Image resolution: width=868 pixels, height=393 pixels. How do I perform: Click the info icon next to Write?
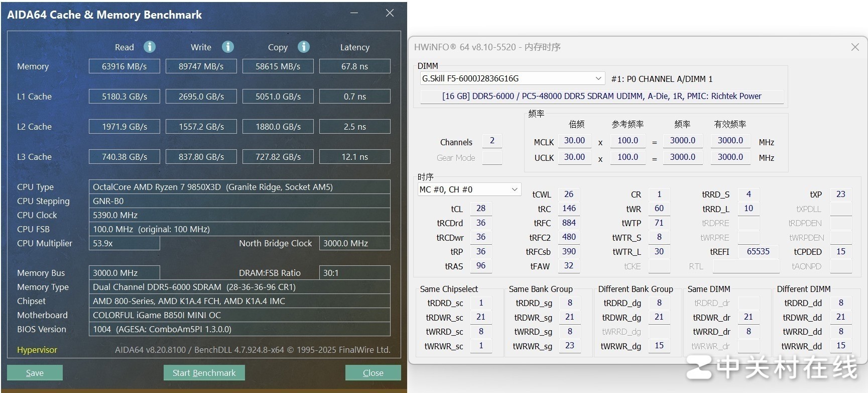tap(228, 47)
